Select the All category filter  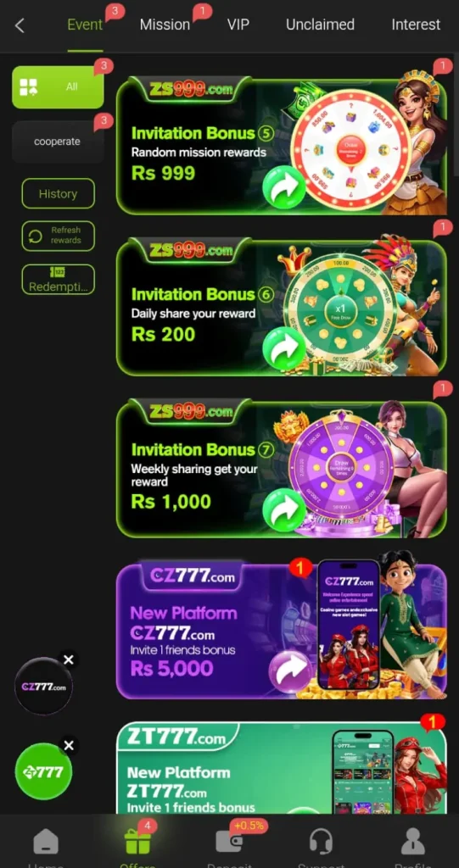[58, 87]
